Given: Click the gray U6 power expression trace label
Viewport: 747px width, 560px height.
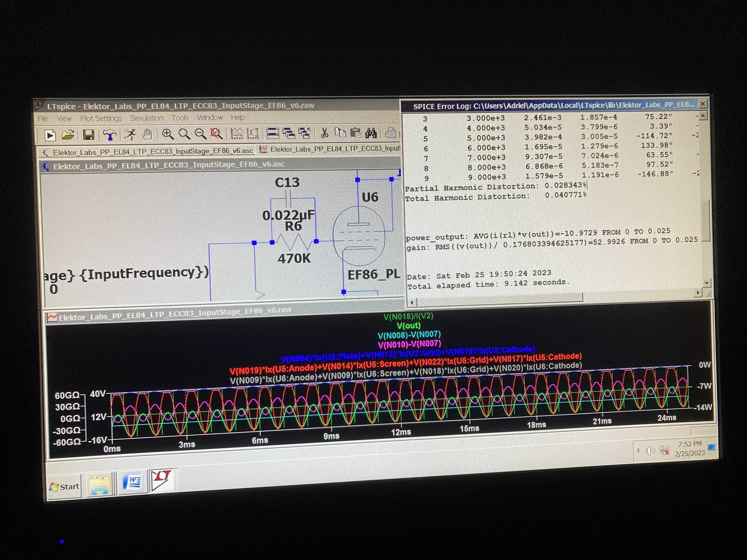Looking at the screenshot, I should [x=406, y=373].
